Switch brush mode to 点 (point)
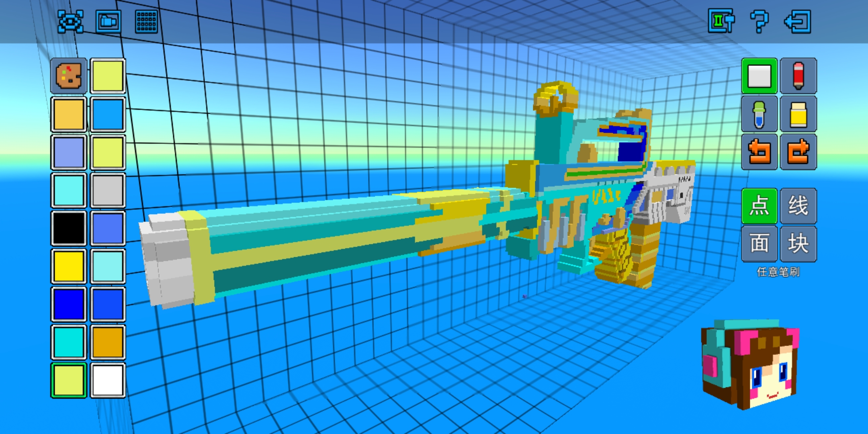This screenshot has height=434, width=868. pos(759,206)
